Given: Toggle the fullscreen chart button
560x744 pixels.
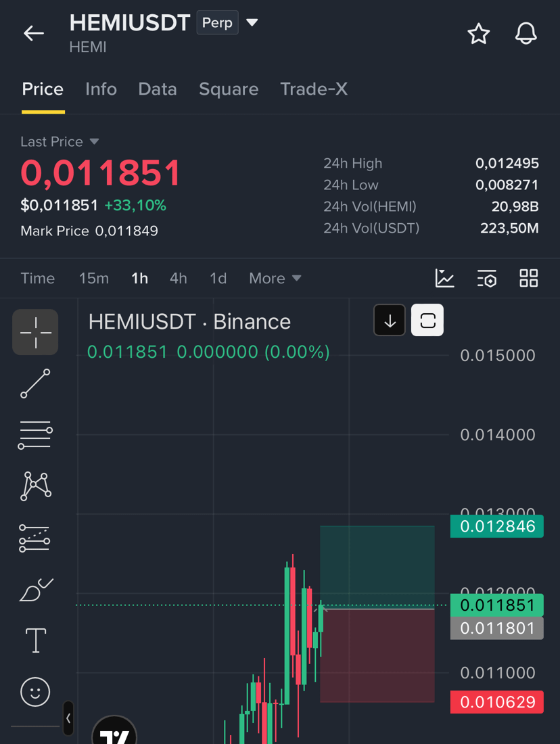Looking at the screenshot, I should pos(427,321).
